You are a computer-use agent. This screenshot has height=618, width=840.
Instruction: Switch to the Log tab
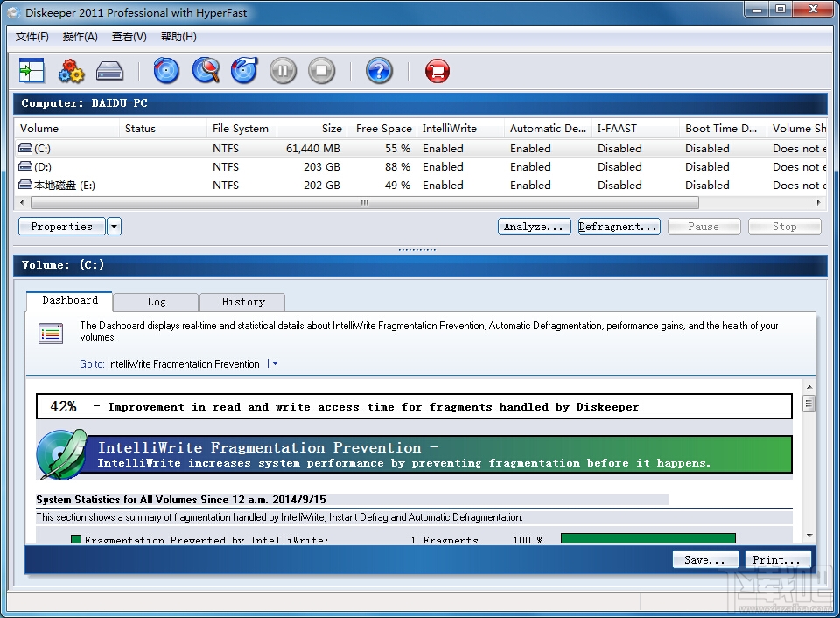click(x=156, y=302)
